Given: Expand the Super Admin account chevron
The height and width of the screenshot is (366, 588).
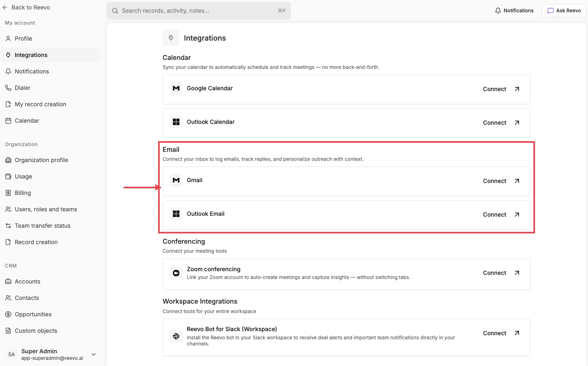Looking at the screenshot, I should click(x=94, y=355).
